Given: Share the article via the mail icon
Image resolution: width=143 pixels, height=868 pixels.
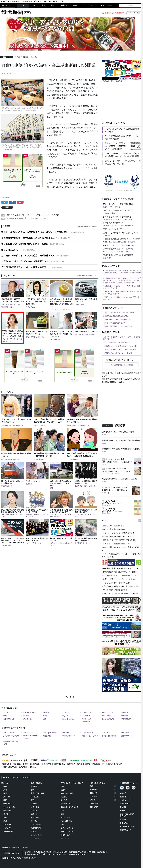Looking at the screenshot, I should pyautogui.click(x=20, y=202).
